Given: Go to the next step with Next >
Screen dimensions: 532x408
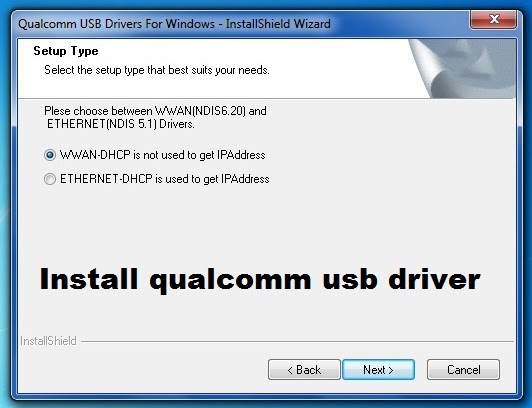Looking at the screenshot, I should pyautogui.click(x=378, y=369).
